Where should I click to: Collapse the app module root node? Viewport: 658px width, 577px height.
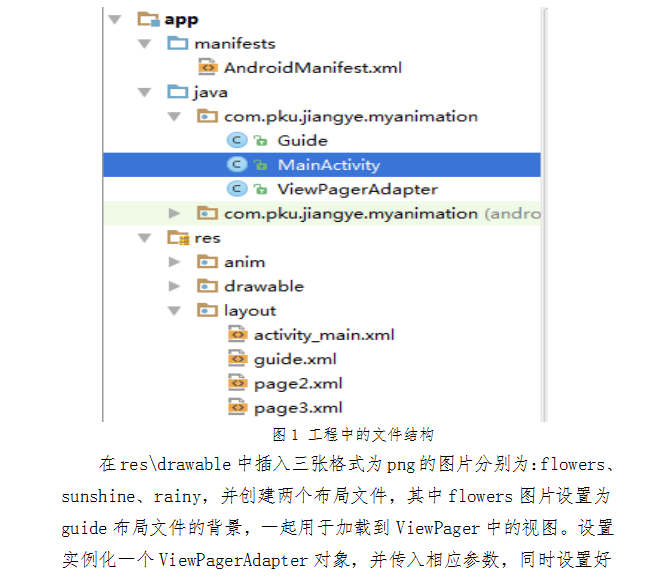point(115,19)
